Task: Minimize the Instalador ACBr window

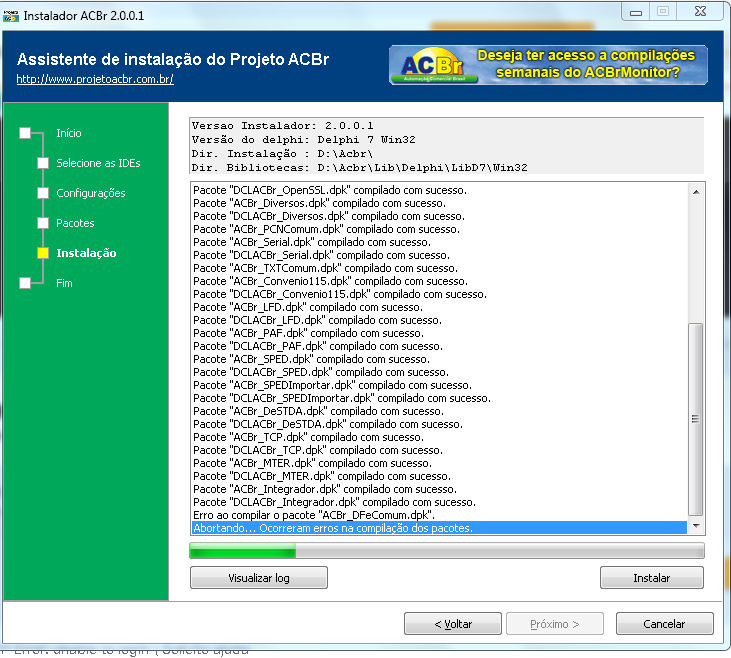Action: 635,12
